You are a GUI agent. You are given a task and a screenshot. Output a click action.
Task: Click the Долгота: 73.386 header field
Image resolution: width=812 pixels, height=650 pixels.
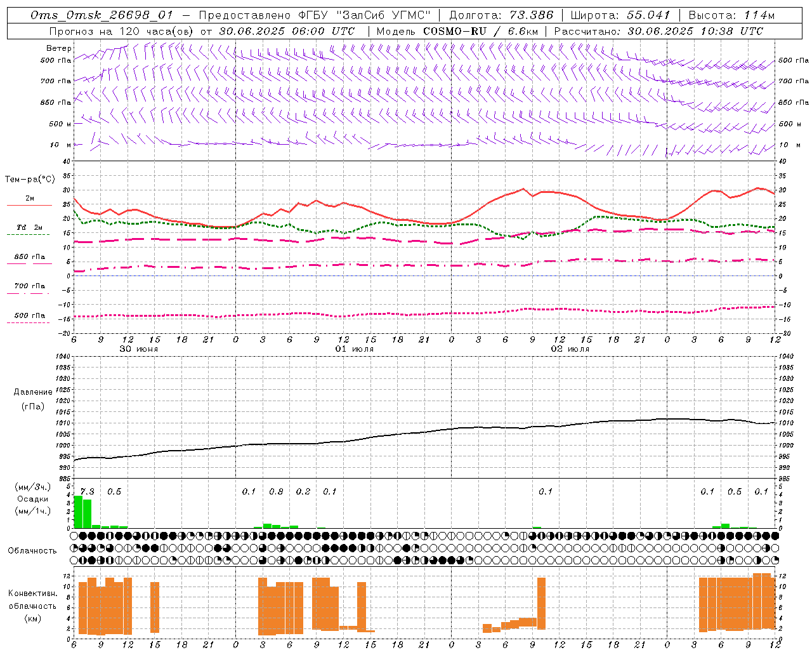[501, 15]
